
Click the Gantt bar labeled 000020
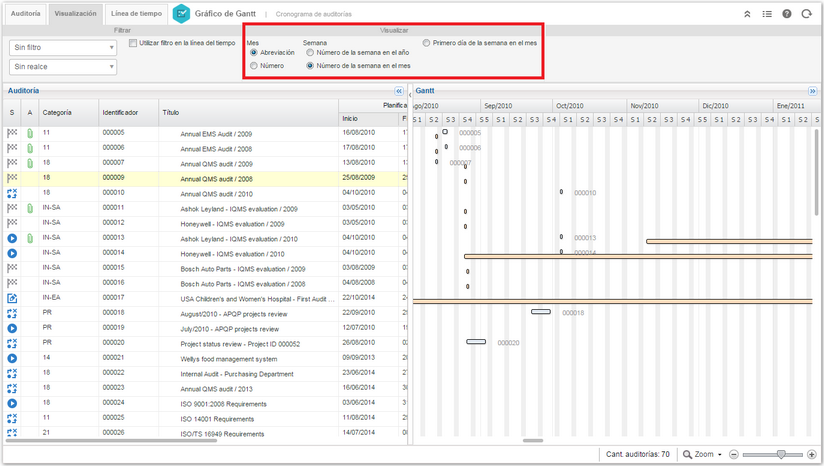pos(476,341)
